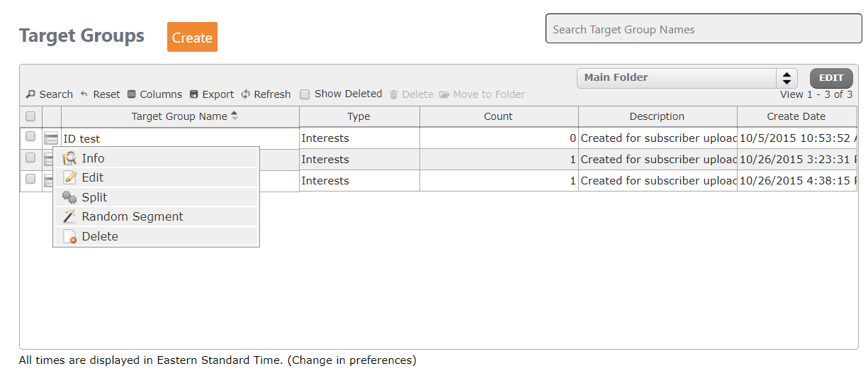868x371 pixels.
Task: Click the Search magnifier icon in toolbar
Action: coord(30,94)
